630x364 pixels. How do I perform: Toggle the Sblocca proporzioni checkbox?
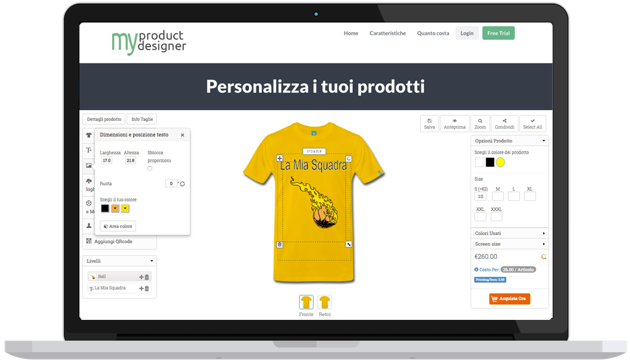click(x=150, y=169)
